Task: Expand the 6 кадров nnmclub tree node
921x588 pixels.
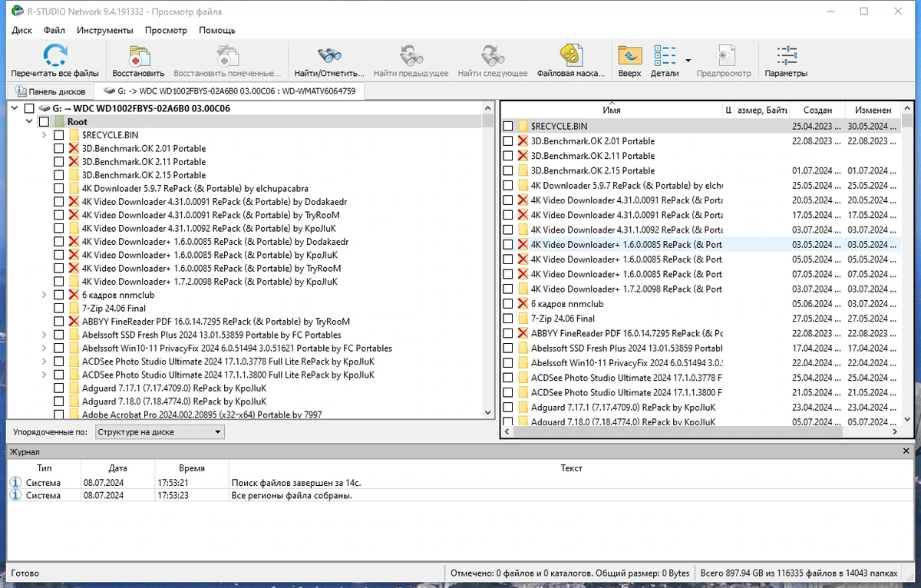Action: coord(44,295)
